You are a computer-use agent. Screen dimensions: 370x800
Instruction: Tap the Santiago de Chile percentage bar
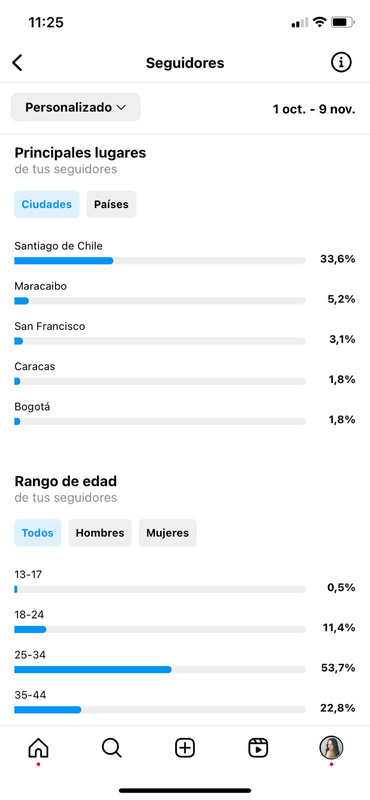(x=160, y=261)
